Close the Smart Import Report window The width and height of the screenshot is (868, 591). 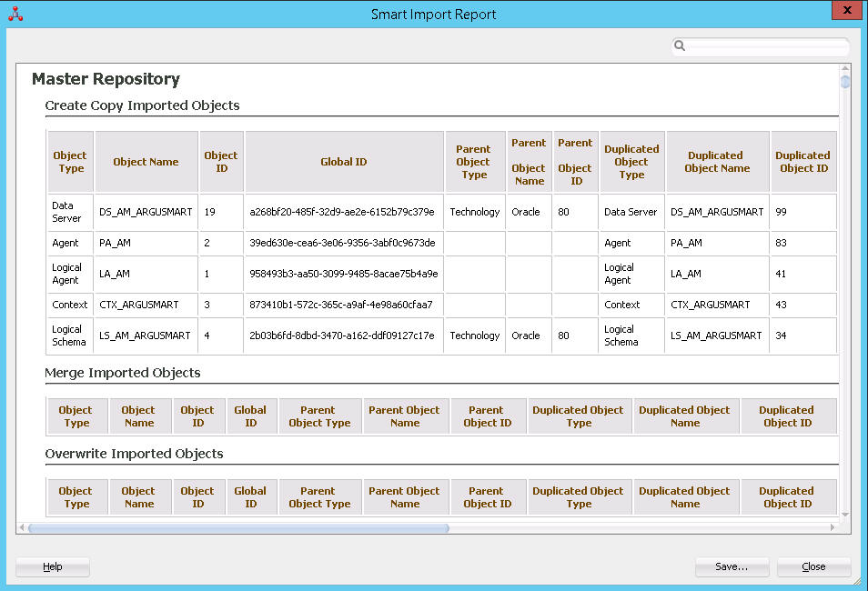(x=847, y=10)
